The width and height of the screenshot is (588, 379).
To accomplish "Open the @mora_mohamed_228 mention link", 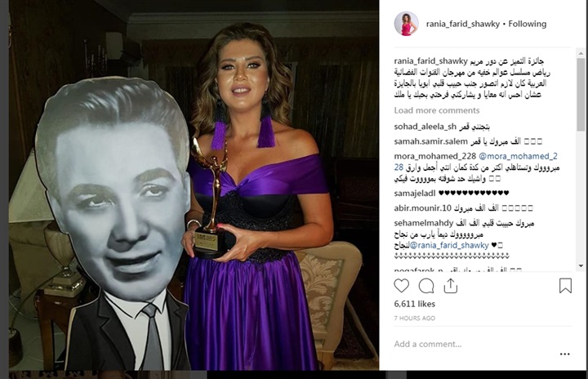I will pos(518,156).
